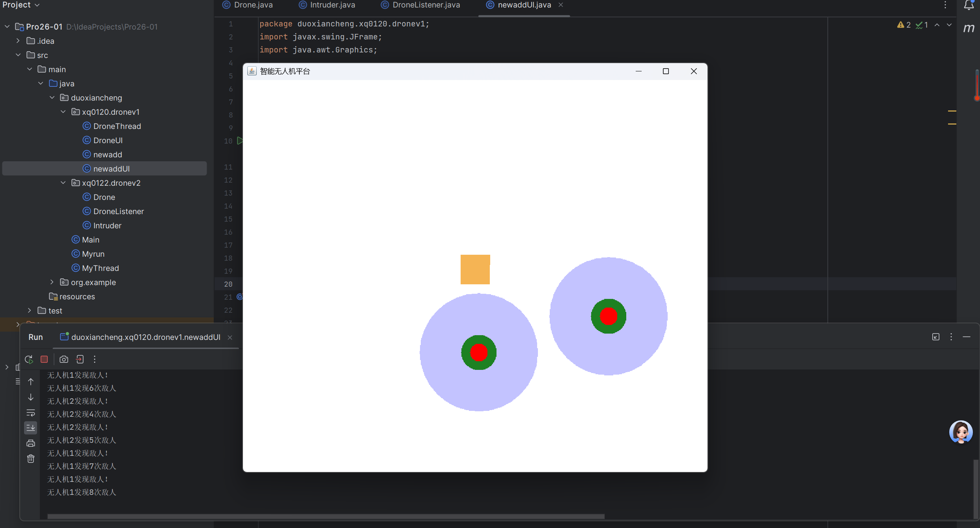Print the console output

tap(31, 443)
